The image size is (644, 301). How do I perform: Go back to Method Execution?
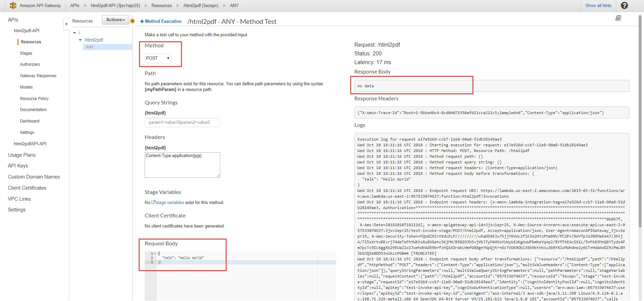[x=161, y=21]
